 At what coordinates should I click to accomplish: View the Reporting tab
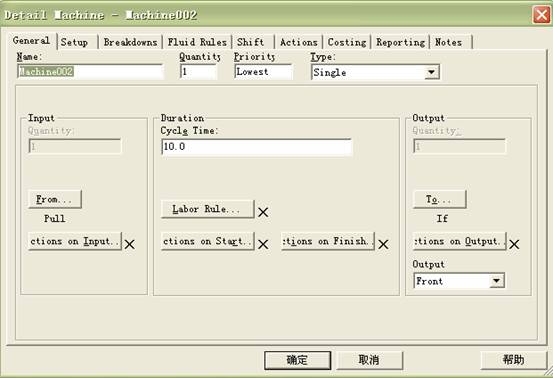400,42
